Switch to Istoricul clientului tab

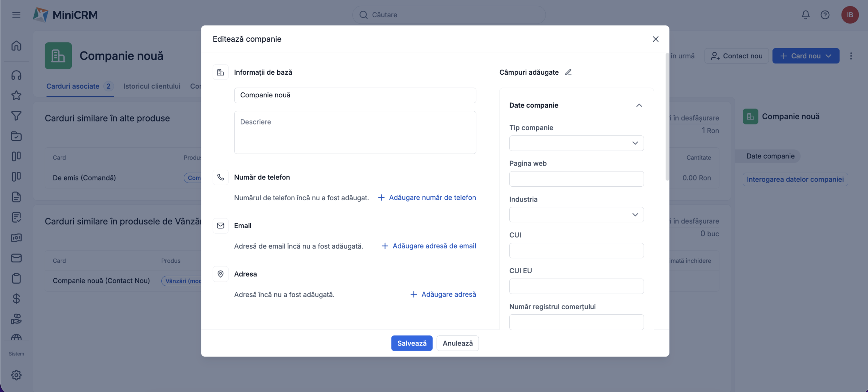pyautogui.click(x=152, y=86)
